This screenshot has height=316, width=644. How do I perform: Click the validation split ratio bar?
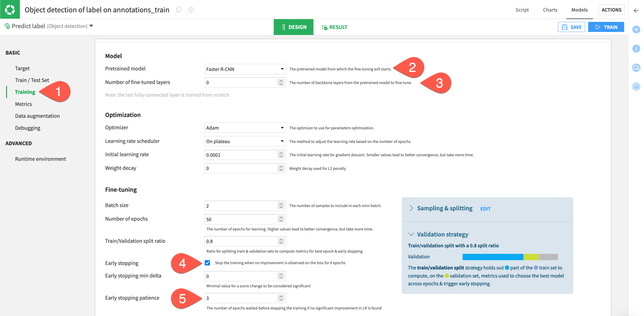pyautogui.click(x=510, y=257)
